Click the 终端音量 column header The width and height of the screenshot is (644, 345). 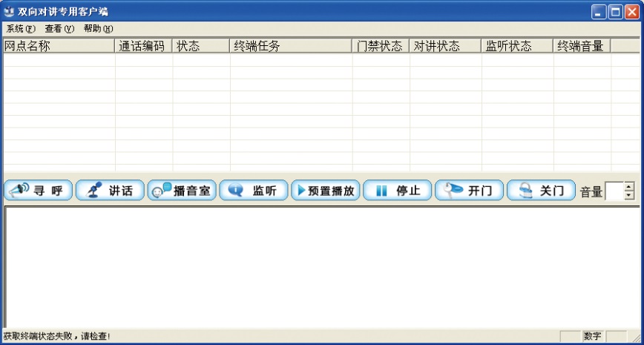582,46
